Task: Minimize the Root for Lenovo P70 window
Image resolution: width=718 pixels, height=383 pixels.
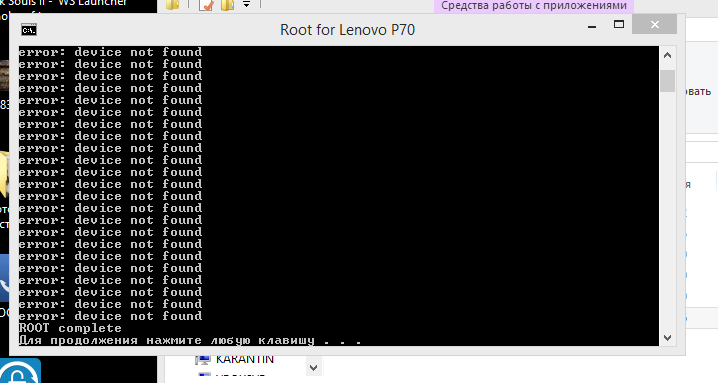Action: pyautogui.click(x=592, y=25)
